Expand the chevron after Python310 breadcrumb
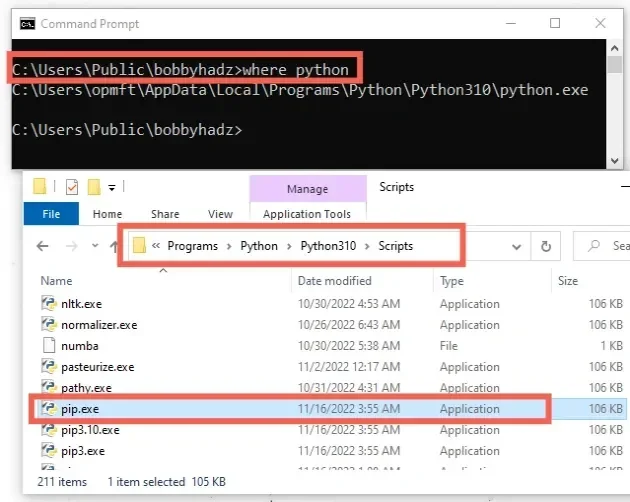Image resolution: width=630 pixels, height=502 pixels. pos(367,246)
